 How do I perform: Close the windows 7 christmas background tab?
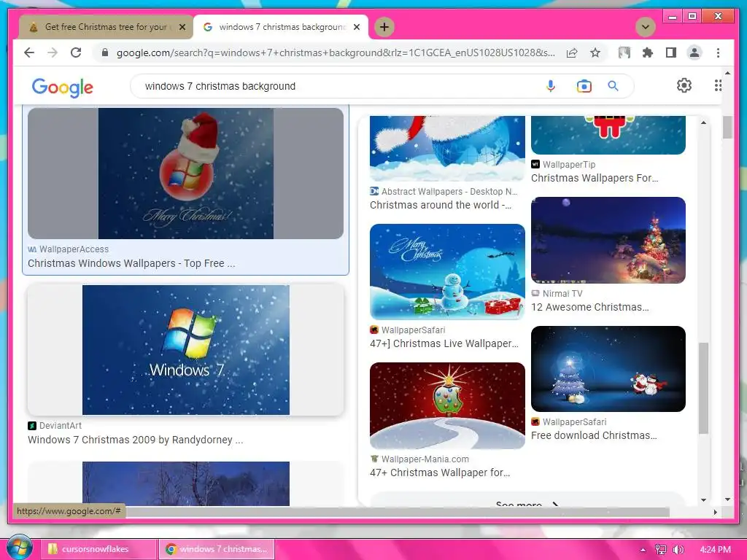click(356, 27)
